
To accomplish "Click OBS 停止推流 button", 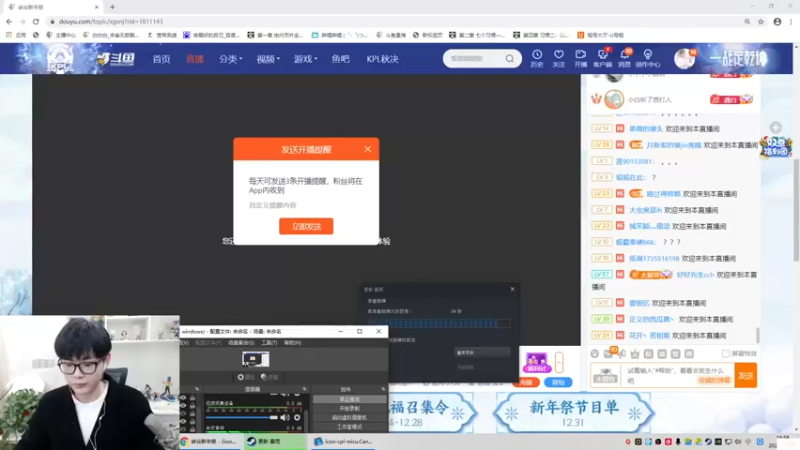I will tap(349, 399).
